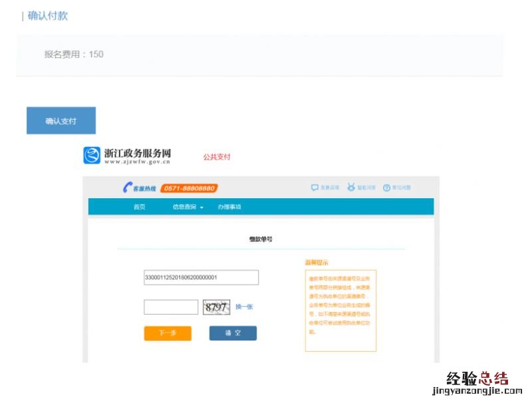Click the customer hotline phone icon
Viewport: 532px width, 403px height.
[x=127, y=188]
